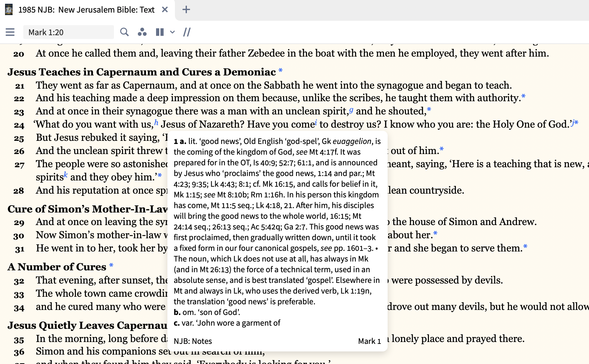The height and width of the screenshot is (364, 589).
Task: Open asterisk note after 'with authority.'
Action: pyautogui.click(x=523, y=96)
